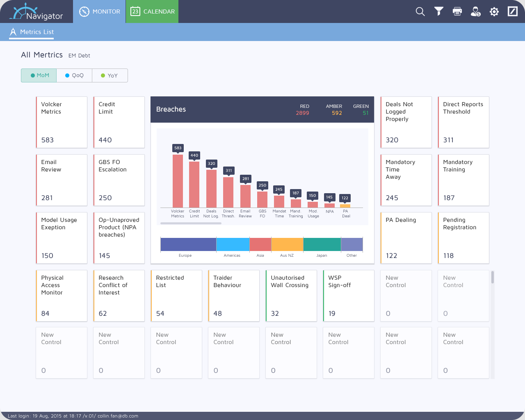525x420 pixels.
Task: Click the Deals Not Log. bar labeled 320
Action: coord(211,189)
